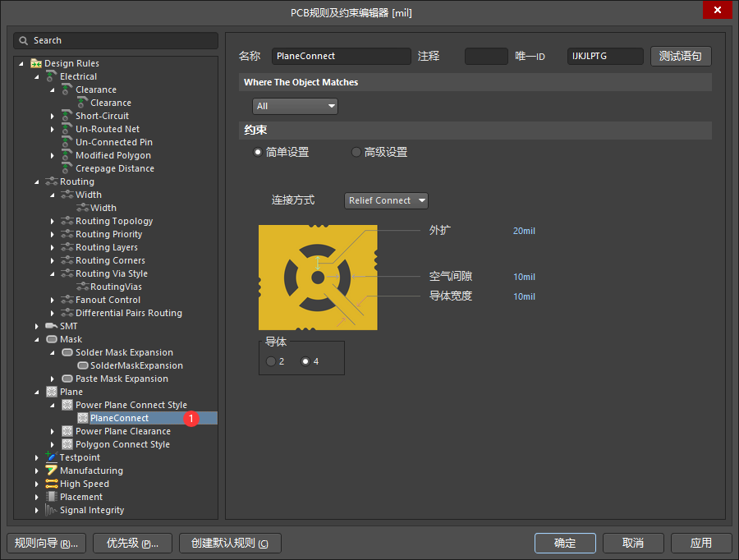This screenshot has width=739, height=560.
Task: Click the Design Rules folder icon
Action: (x=36, y=63)
